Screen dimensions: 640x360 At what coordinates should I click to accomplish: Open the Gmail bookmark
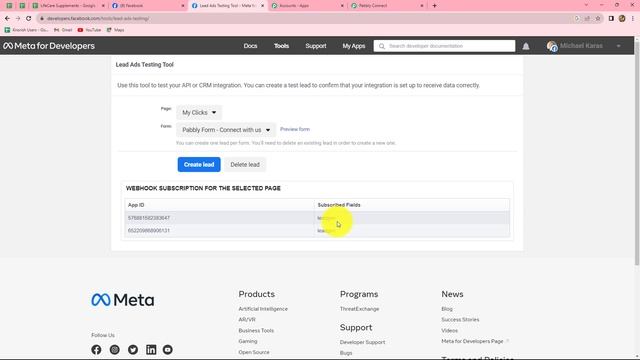[x=63, y=30]
